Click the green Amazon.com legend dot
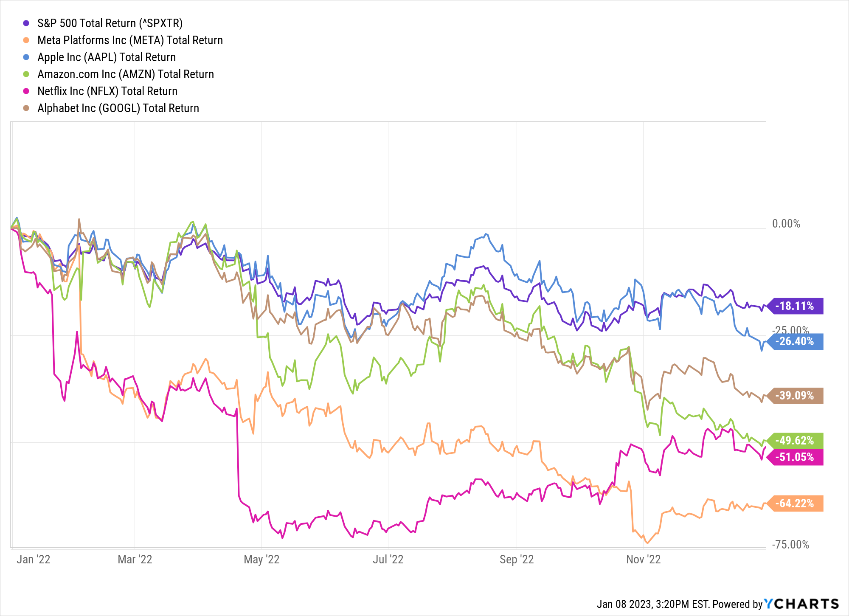Viewport: 849px width, 616px height. [26, 74]
